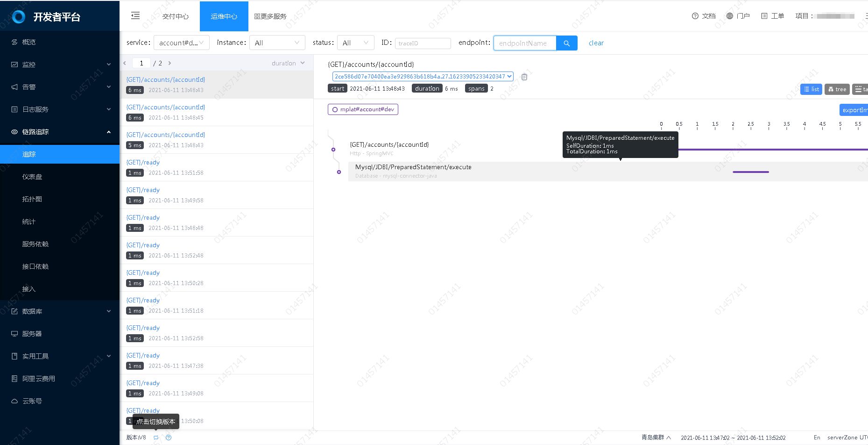Viewport: 868px width, 445px height.
Task: Click the Mysql span's purple duration bar
Action: point(750,172)
